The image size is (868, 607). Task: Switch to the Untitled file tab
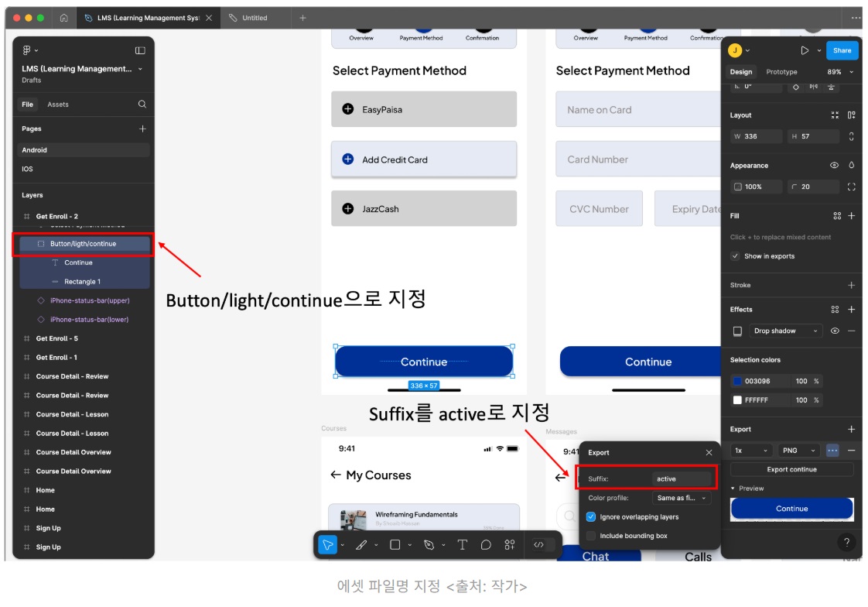click(255, 18)
